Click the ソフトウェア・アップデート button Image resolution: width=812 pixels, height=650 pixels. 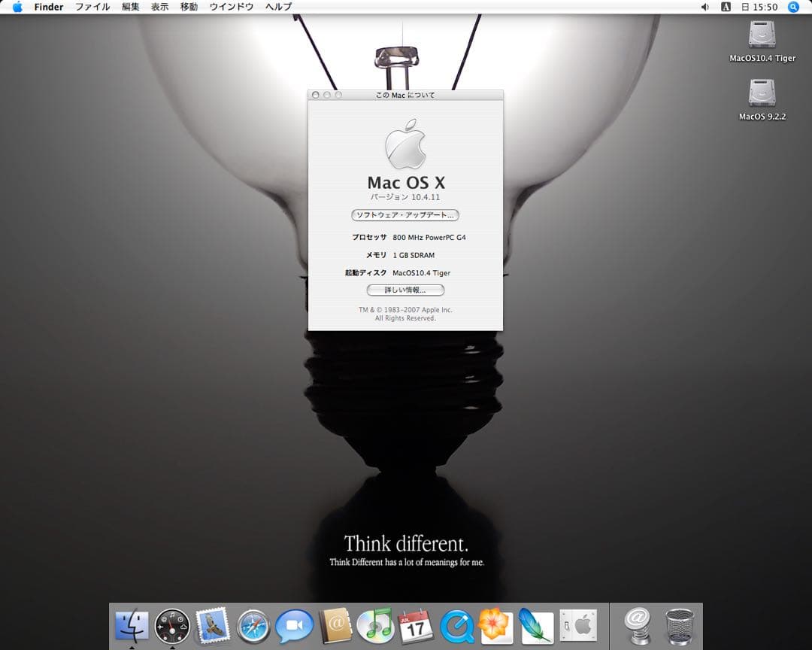click(405, 215)
